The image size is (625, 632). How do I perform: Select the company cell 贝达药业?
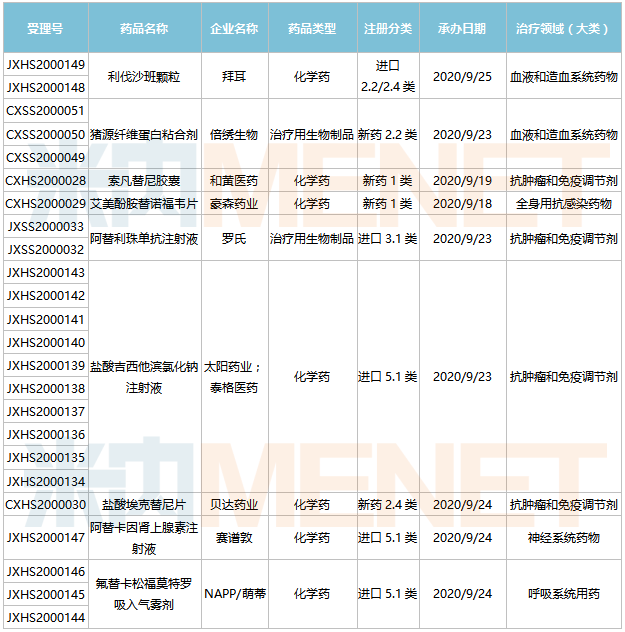pos(234,505)
